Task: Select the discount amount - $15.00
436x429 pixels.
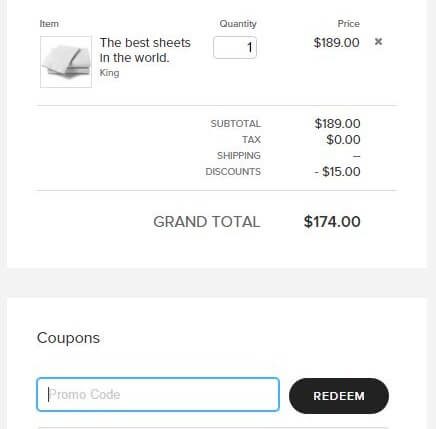Action: tap(337, 172)
